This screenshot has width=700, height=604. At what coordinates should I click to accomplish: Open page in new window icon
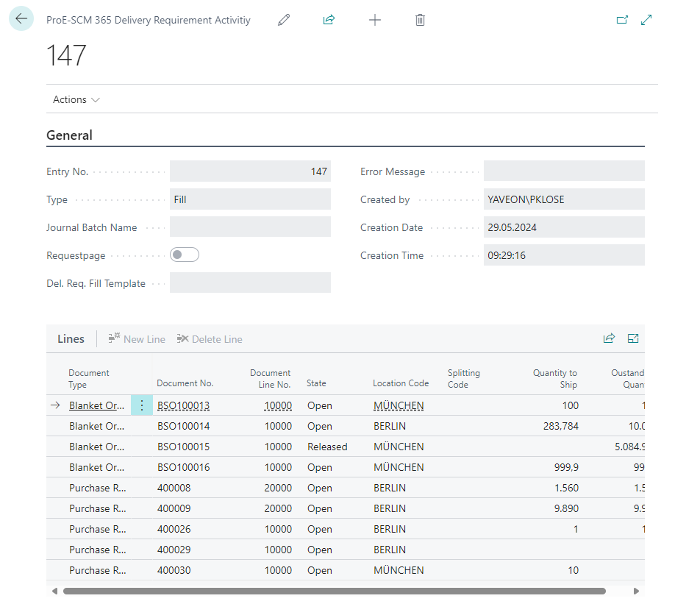[622, 20]
